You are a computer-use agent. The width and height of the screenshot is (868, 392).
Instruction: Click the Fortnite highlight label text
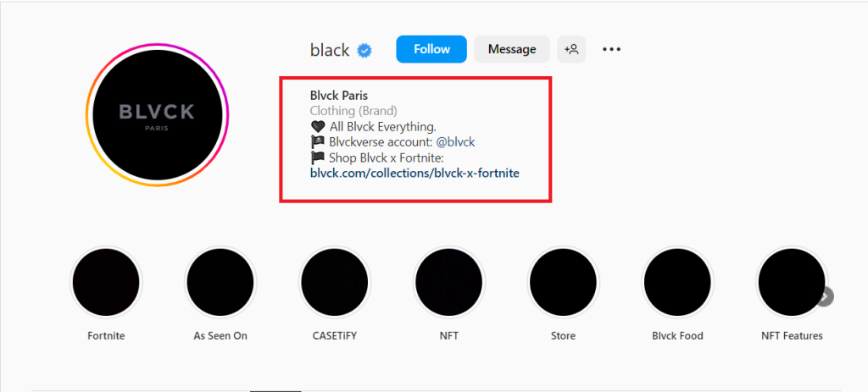[x=106, y=335]
